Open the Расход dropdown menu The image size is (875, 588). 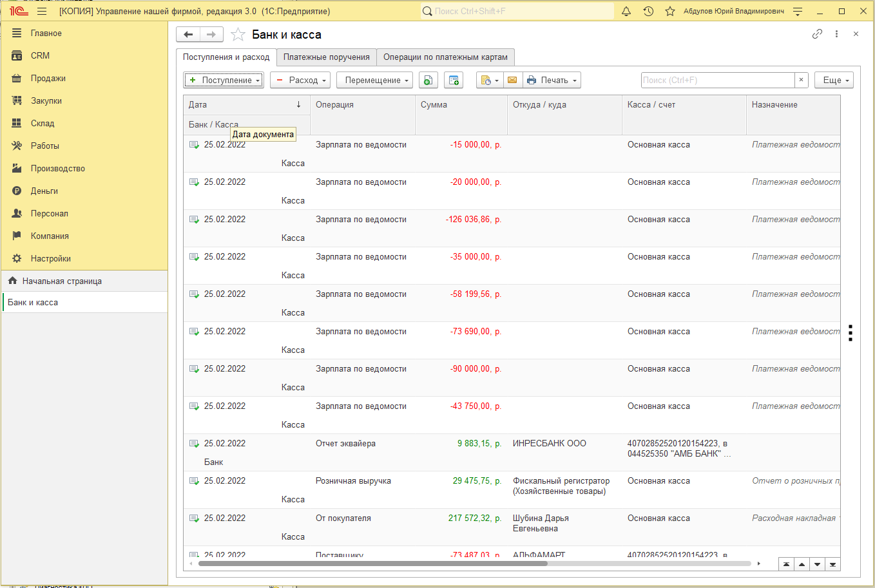click(x=300, y=80)
